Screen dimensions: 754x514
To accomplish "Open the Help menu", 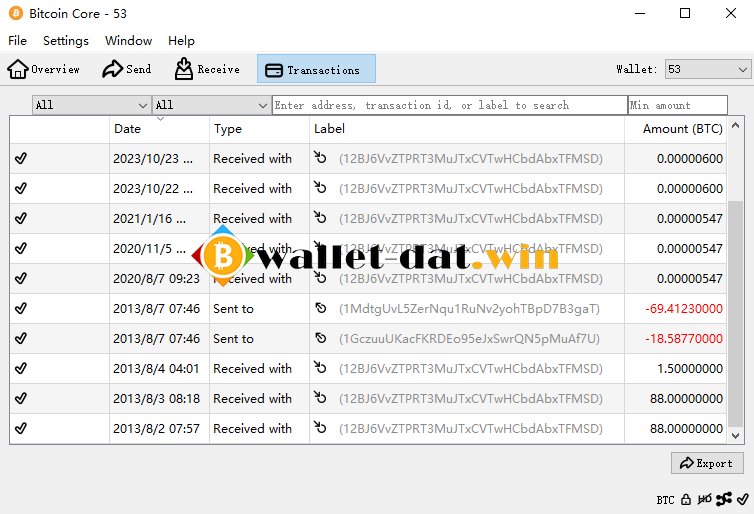I will 181,41.
